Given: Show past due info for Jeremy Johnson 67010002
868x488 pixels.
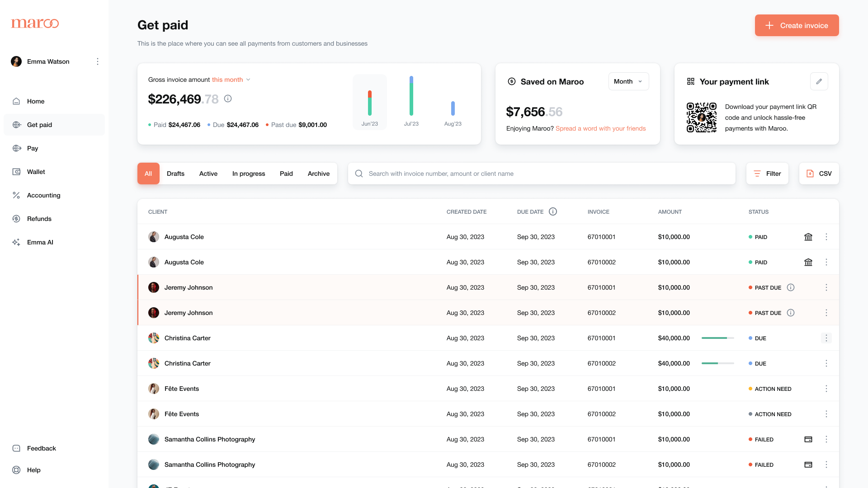Looking at the screenshot, I should click(791, 313).
